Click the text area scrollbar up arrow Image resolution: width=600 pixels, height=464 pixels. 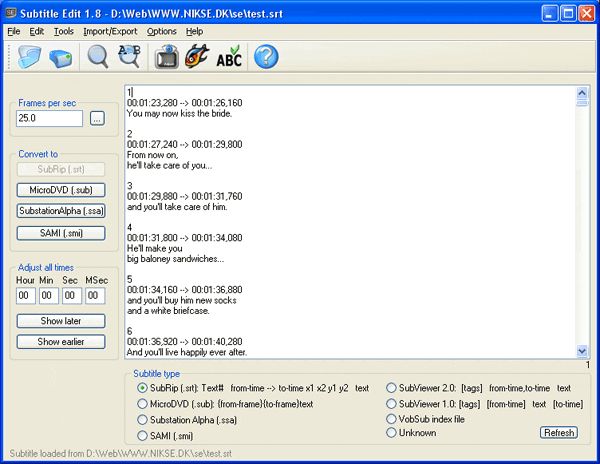tap(582, 93)
